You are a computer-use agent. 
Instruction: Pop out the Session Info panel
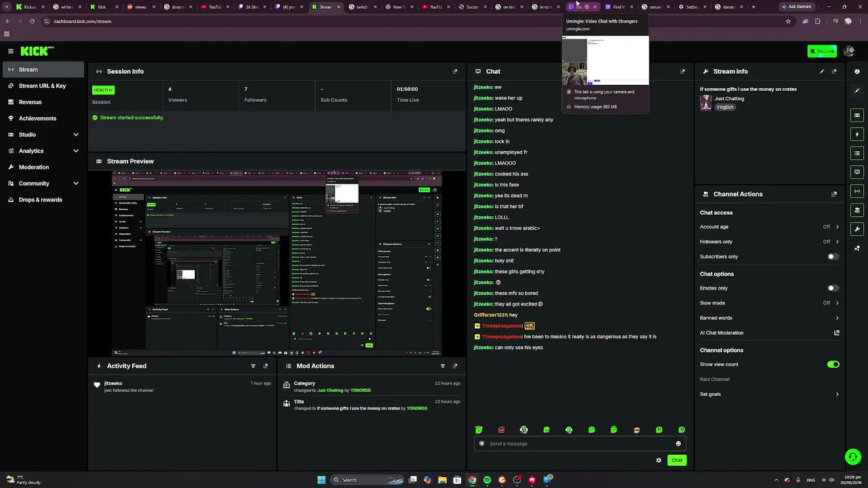click(x=455, y=71)
